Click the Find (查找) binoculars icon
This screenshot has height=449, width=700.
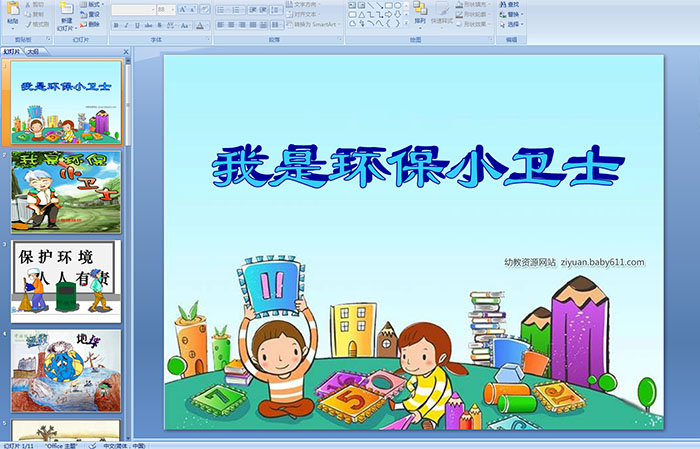coord(503,4)
